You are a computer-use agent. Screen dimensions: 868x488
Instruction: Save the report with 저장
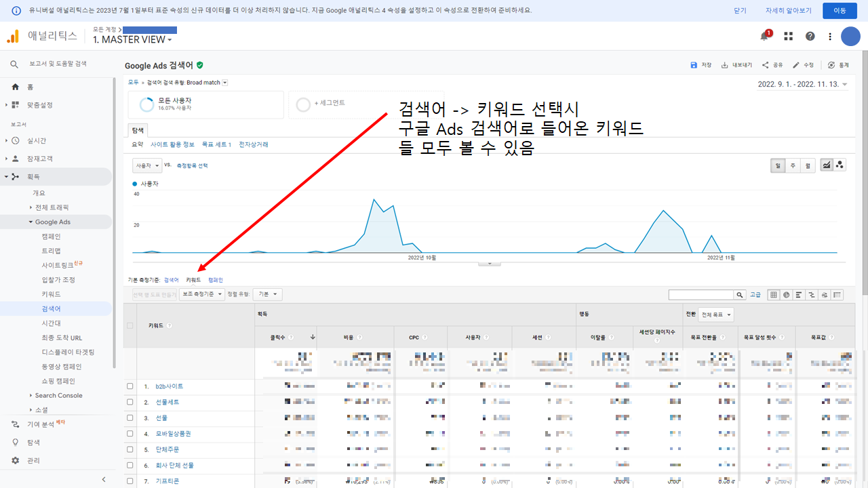(701, 65)
